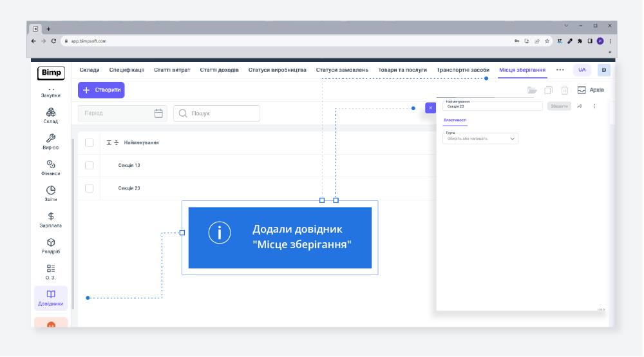Close the side panel with X button
Viewport: 644px width, 357px height.
pyautogui.click(x=430, y=108)
